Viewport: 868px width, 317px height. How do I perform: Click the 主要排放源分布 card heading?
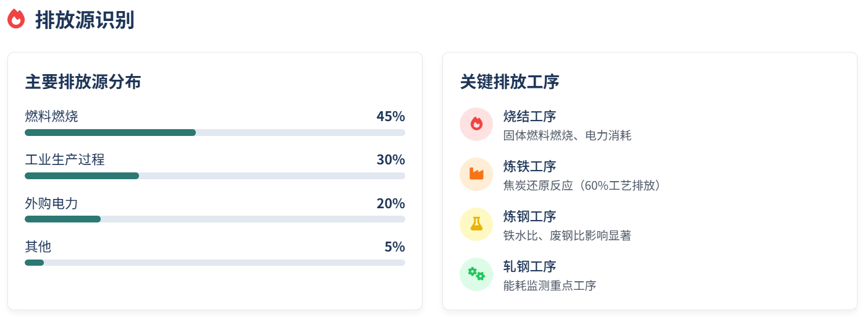[x=83, y=82]
